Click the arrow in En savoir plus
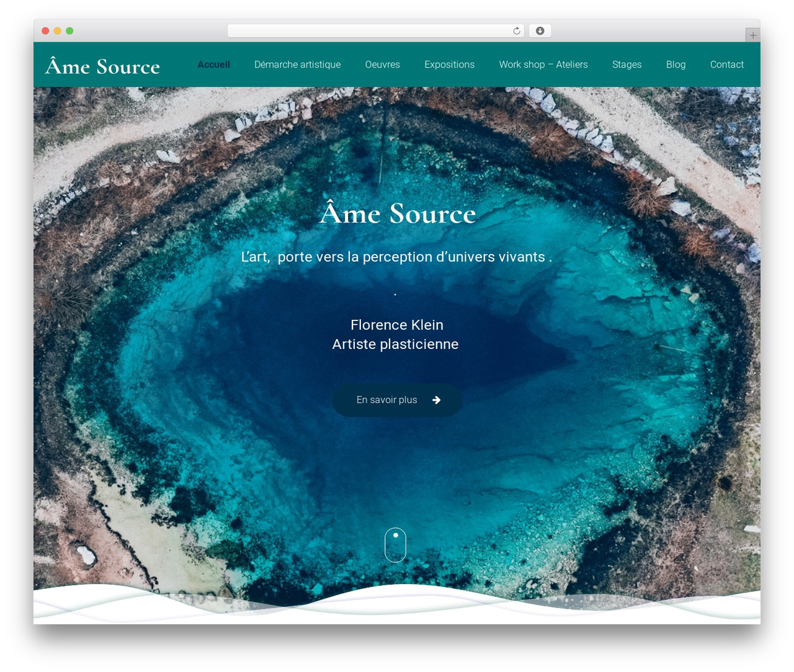The image size is (794, 672). [437, 400]
